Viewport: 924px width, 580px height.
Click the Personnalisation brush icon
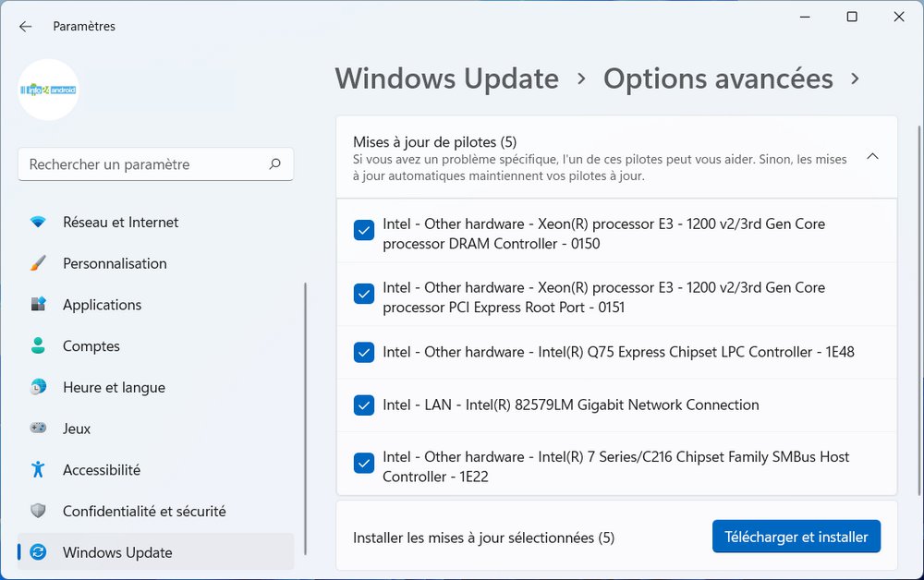click(38, 263)
